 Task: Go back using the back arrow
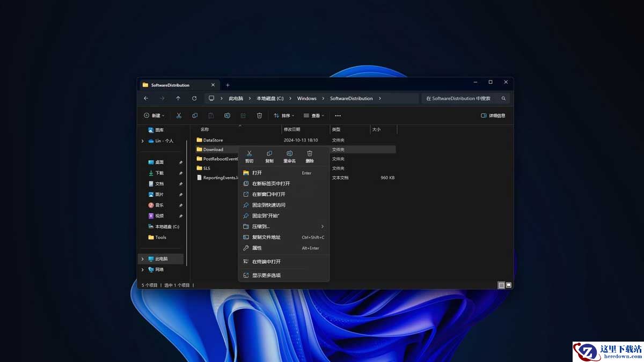(146, 99)
